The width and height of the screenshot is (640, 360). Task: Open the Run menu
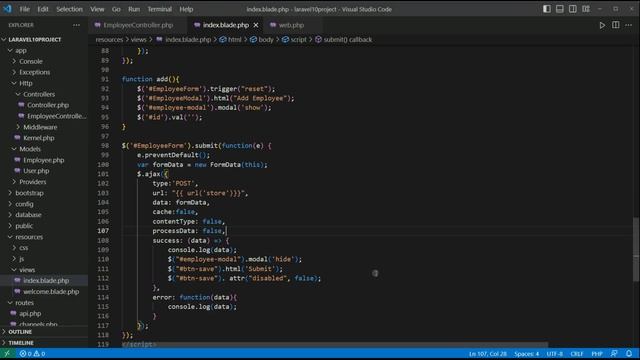pos(134,9)
